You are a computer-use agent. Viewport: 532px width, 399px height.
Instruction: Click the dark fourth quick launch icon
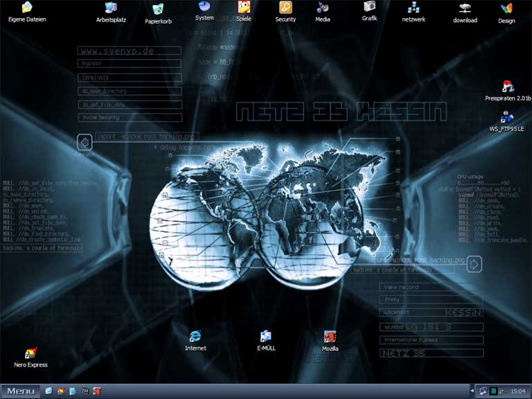coord(85,391)
